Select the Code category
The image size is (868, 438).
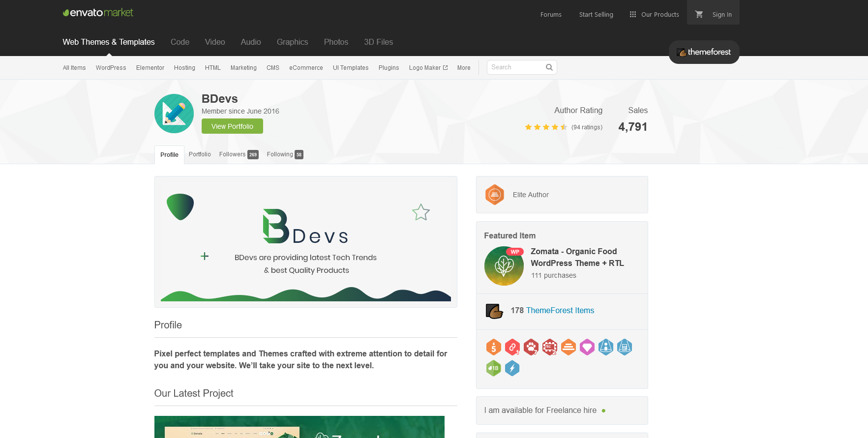point(180,42)
